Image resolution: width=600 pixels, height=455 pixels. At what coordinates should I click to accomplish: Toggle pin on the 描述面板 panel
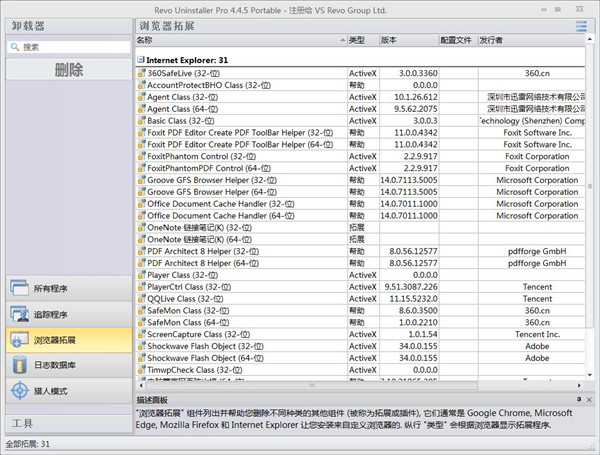(x=581, y=401)
